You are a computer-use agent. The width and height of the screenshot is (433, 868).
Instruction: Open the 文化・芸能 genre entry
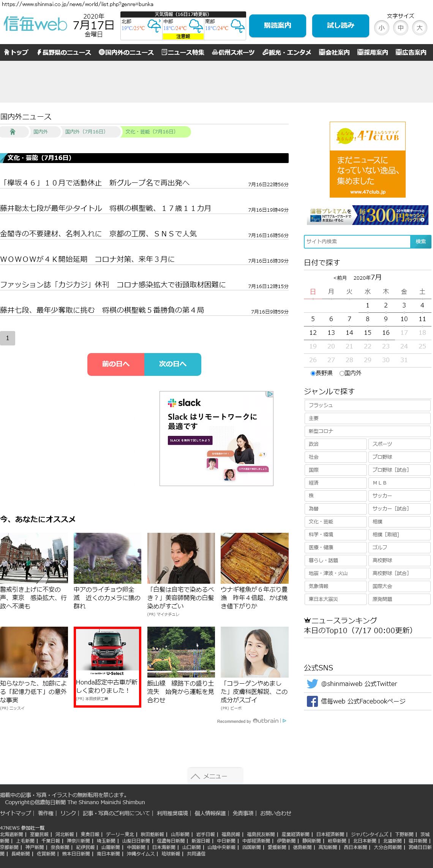[x=335, y=521]
